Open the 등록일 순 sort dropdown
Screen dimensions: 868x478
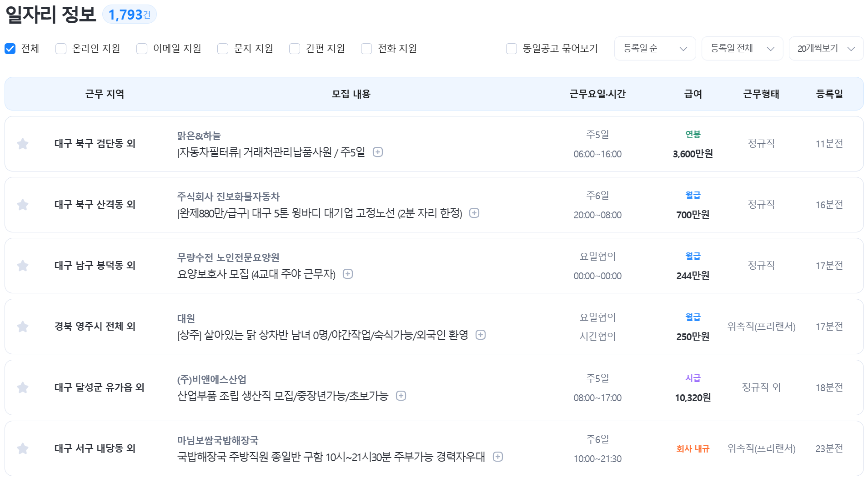[655, 49]
